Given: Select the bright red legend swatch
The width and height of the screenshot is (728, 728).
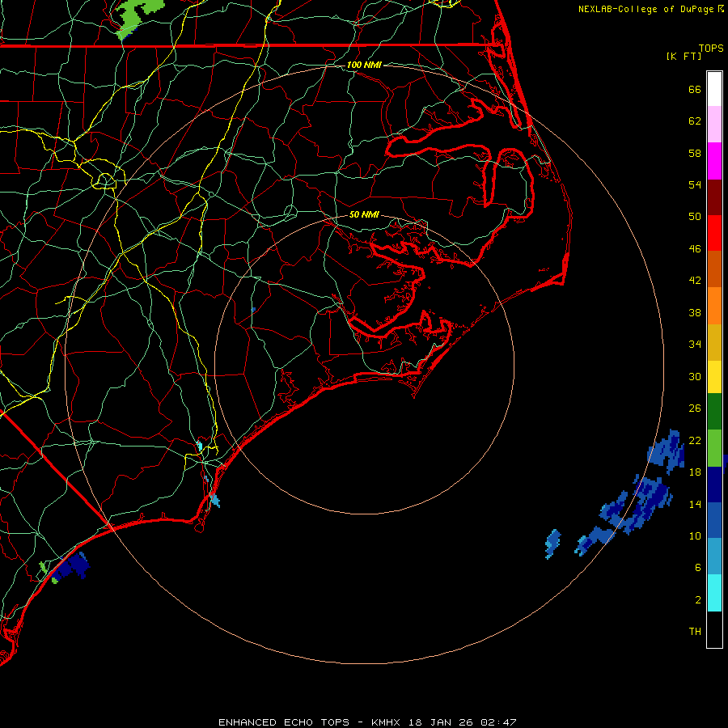Looking at the screenshot, I should coord(714,233).
